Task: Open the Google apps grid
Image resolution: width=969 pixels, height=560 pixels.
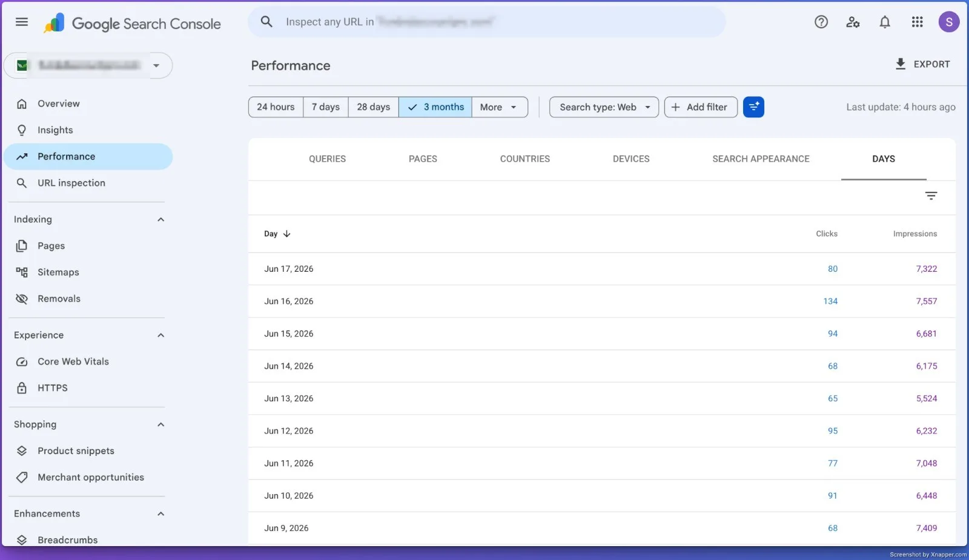Action: [x=917, y=22]
